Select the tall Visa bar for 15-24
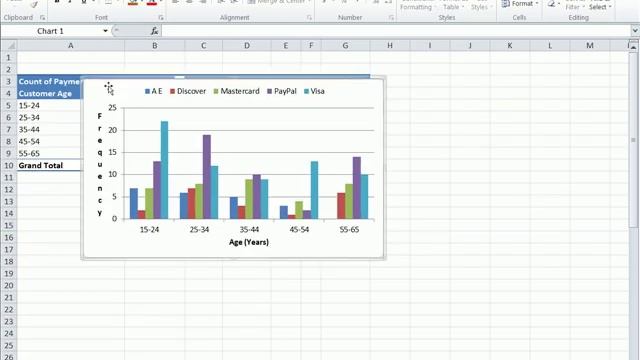This screenshot has height=360, width=640. coord(164,170)
